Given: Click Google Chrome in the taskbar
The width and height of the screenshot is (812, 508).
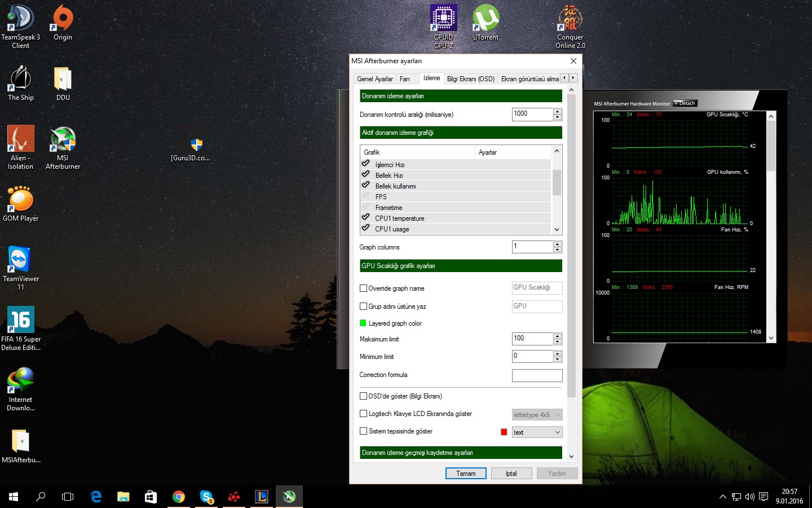Looking at the screenshot, I should pos(179,497).
